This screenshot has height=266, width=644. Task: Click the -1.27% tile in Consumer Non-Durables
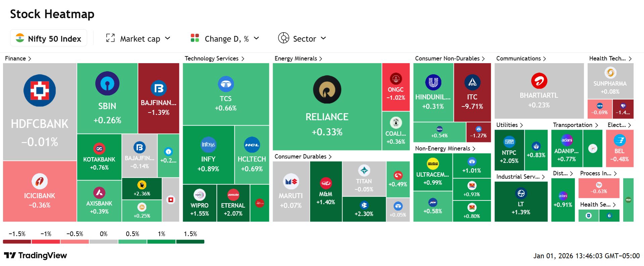[479, 132]
